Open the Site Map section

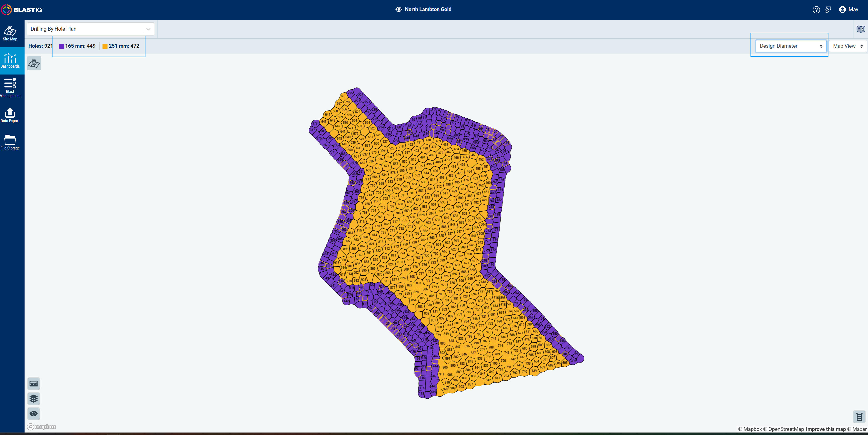tap(10, 33)
